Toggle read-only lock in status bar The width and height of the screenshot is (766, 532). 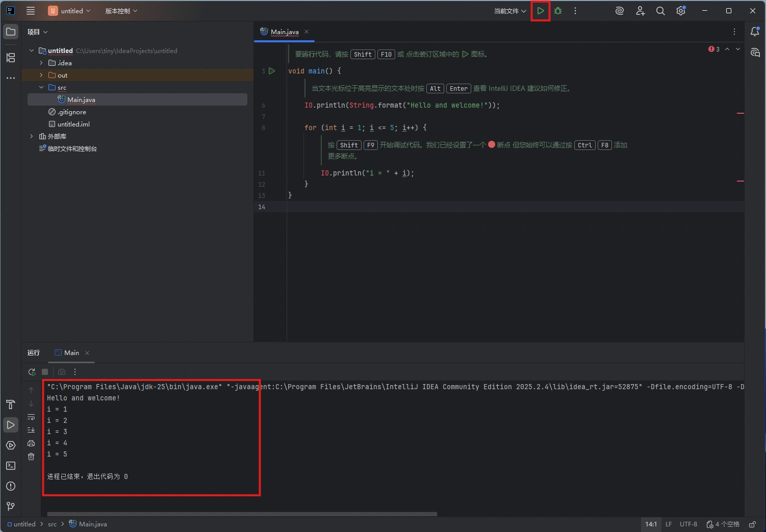point(752,524)
